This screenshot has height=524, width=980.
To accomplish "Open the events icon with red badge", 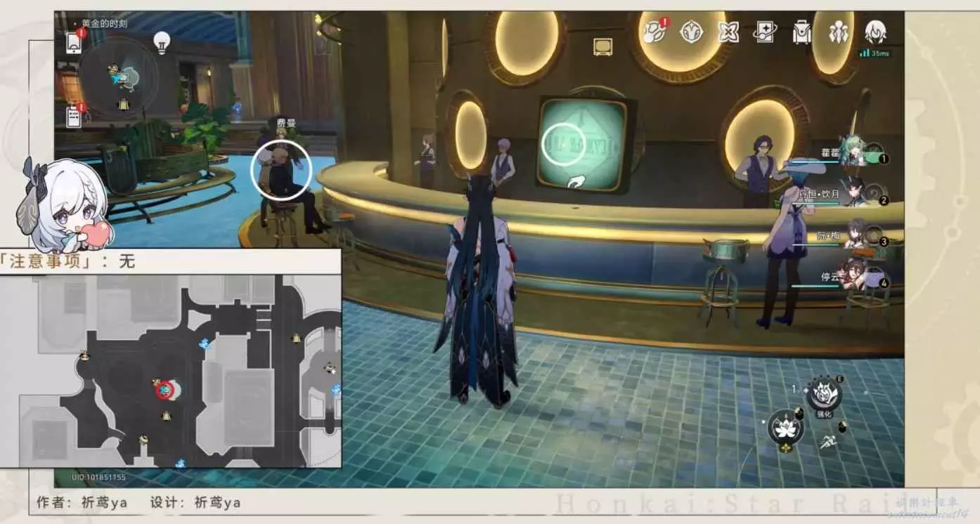I will 655,32.
